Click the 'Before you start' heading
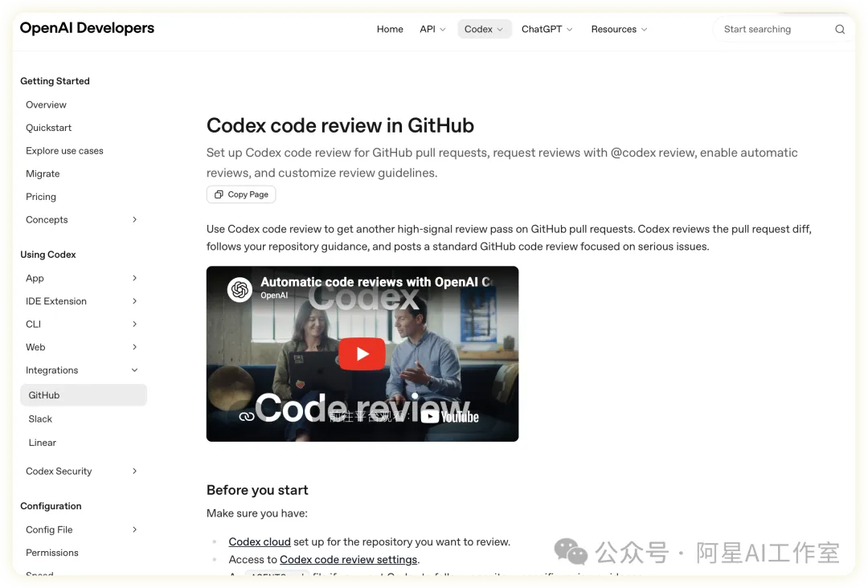 (x=257, y=490)
